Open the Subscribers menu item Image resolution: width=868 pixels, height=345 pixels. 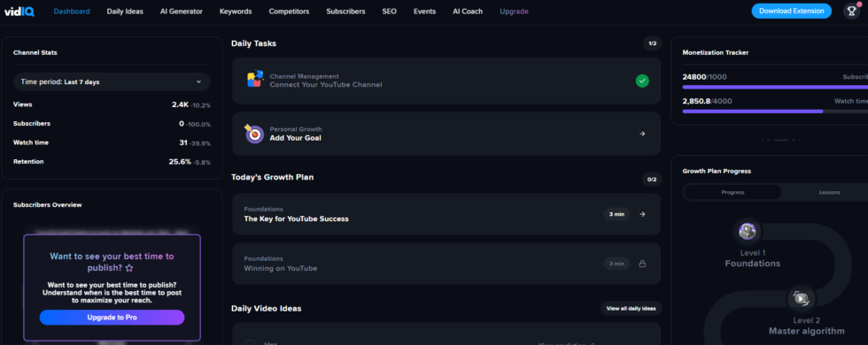tap(345, 11)
